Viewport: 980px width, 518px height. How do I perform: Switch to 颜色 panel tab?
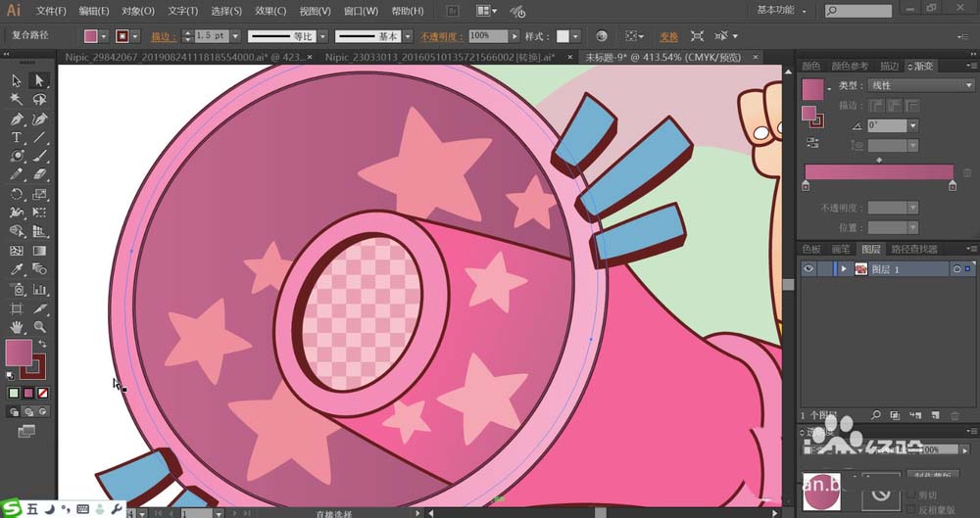click(x=811, y=67)
